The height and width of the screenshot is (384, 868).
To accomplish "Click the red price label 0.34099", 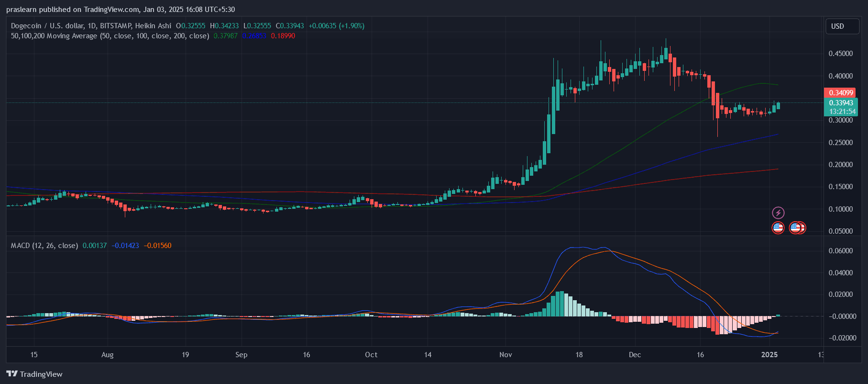I will 841,93.
